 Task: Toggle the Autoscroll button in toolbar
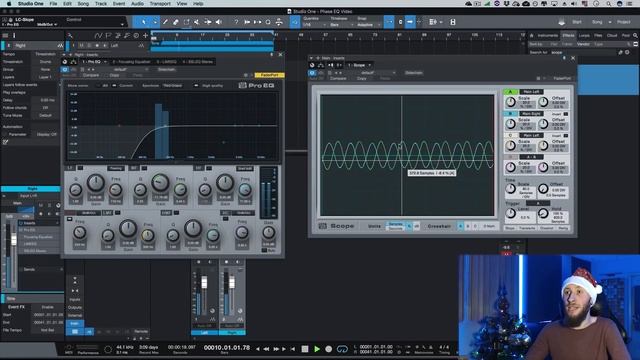(x=410, y=22)
